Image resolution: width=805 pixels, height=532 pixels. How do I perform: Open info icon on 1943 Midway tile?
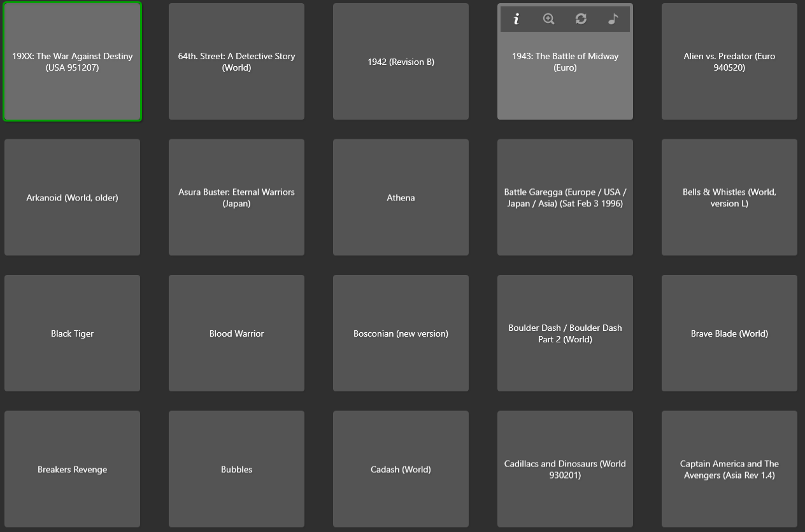click(x=516, y=19)
